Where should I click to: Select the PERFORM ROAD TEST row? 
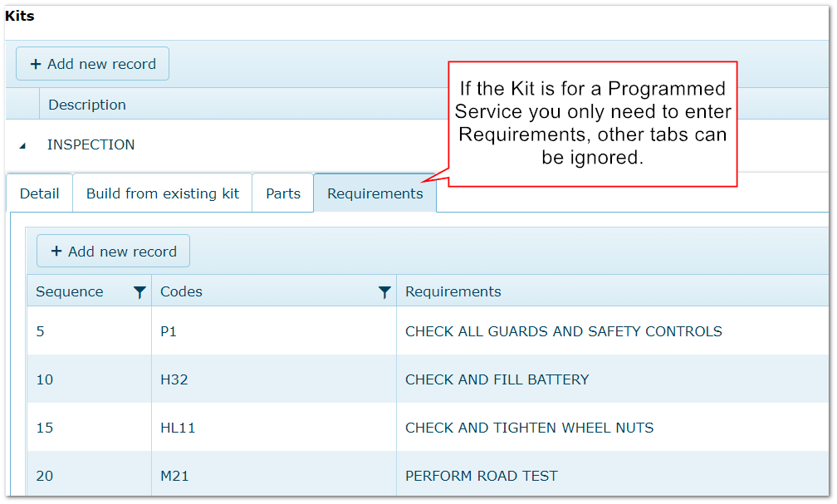coord(428,474)
